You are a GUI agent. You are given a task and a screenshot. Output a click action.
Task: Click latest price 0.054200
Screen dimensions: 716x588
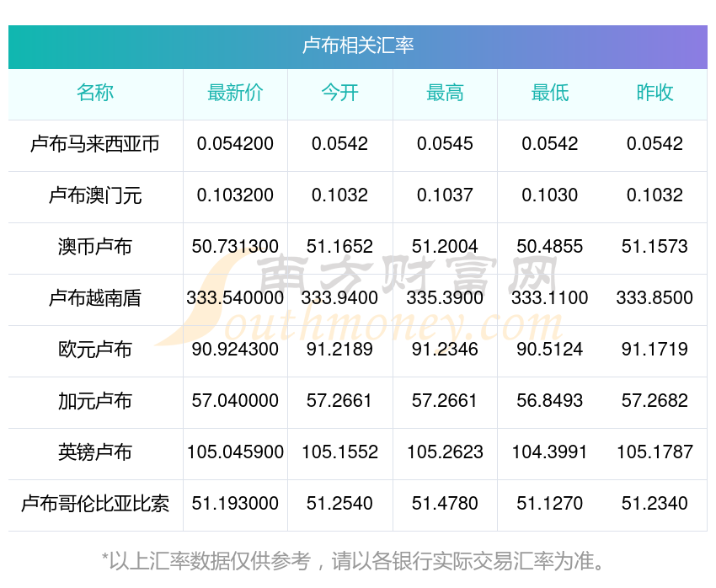[x=235, y=144]
